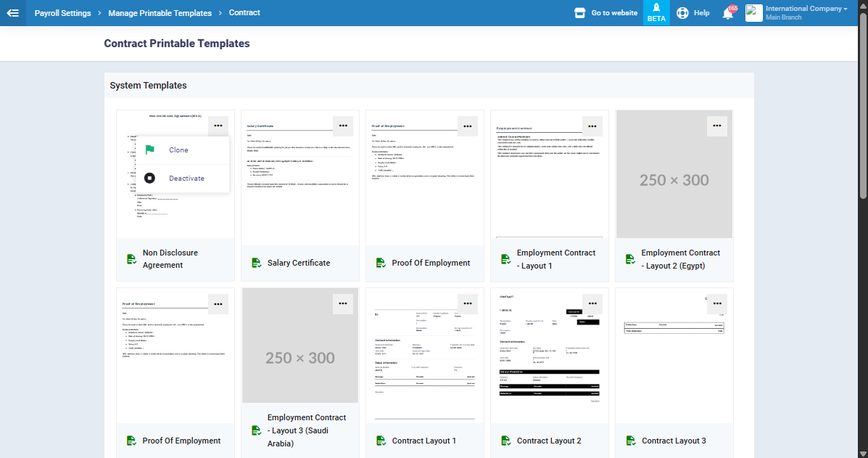Click the Contract Layout 1 document icon

381,441
